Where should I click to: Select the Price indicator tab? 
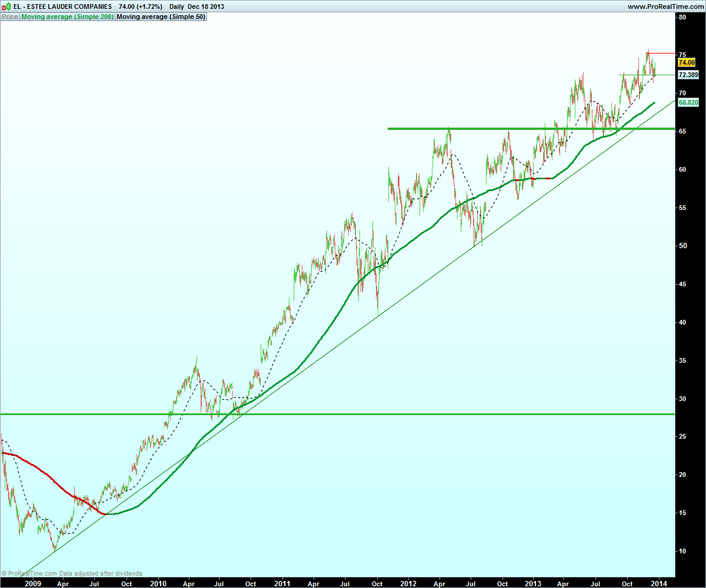10,16
